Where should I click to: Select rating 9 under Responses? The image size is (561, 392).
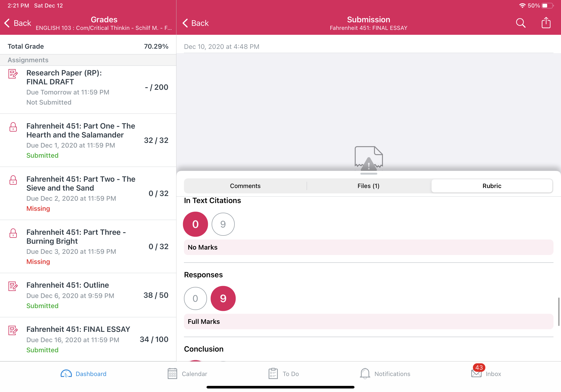(223, 298)
